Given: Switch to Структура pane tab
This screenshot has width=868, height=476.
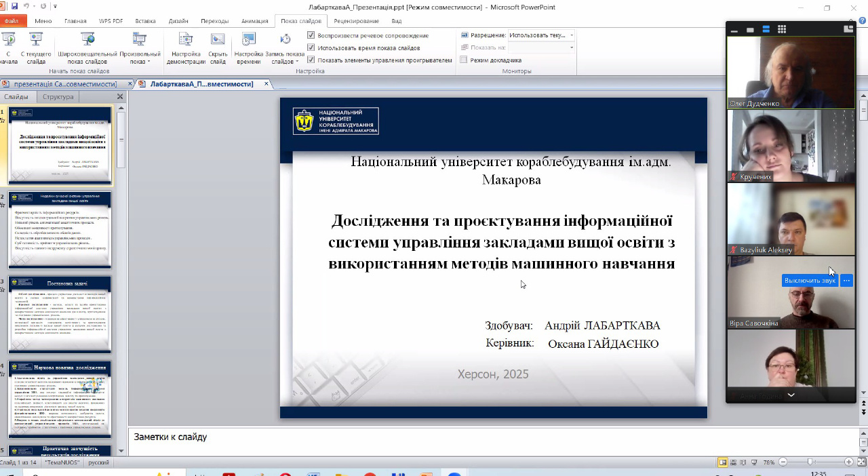Looking at the screenshot, I should (x=58, y=97).
